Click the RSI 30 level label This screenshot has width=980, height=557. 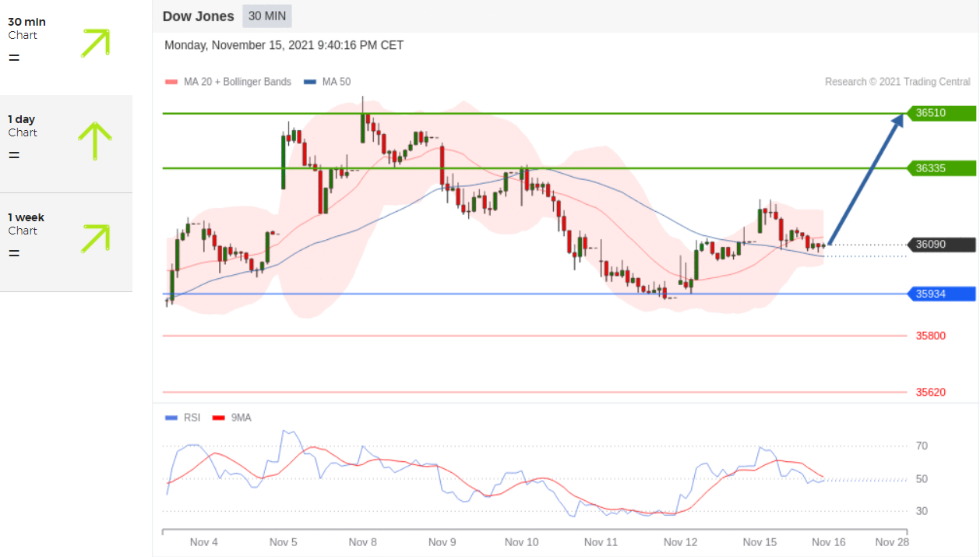(x=922, y=511)
